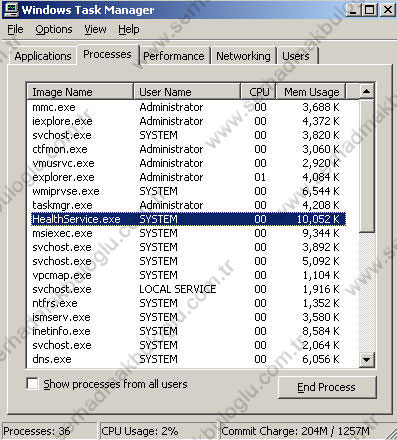Select the vpcmap.exe process
The image size is (397, 440).
[x=188, y=275]
